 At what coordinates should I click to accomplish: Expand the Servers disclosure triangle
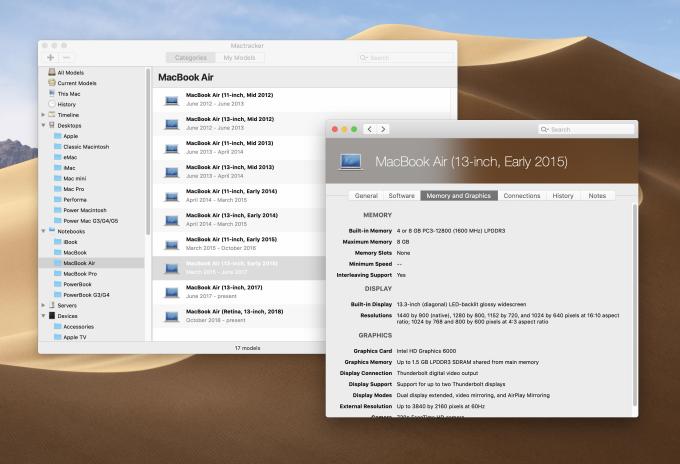click(43, 305)
